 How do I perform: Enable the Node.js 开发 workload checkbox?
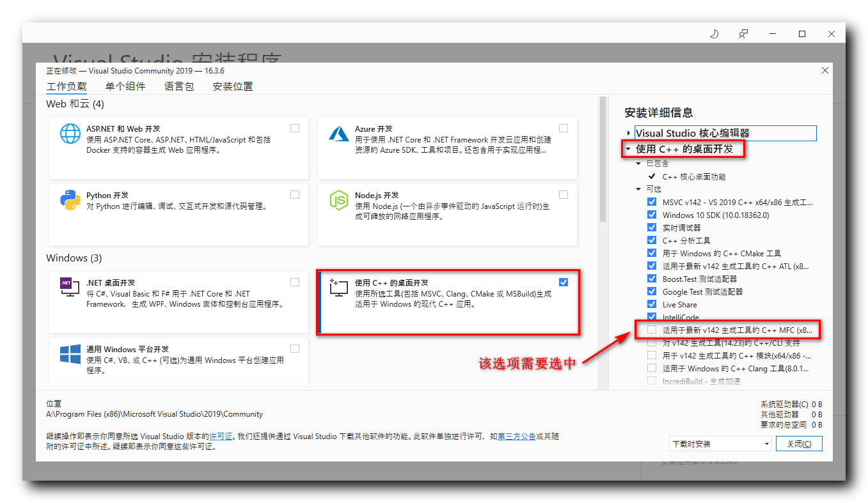tap(564, 194)
